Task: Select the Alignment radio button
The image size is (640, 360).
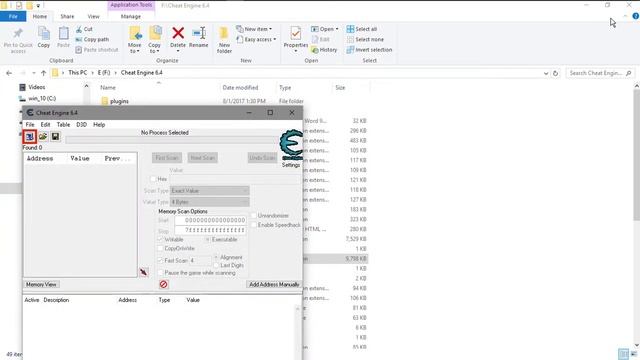Action: click(x=216, y=257)
